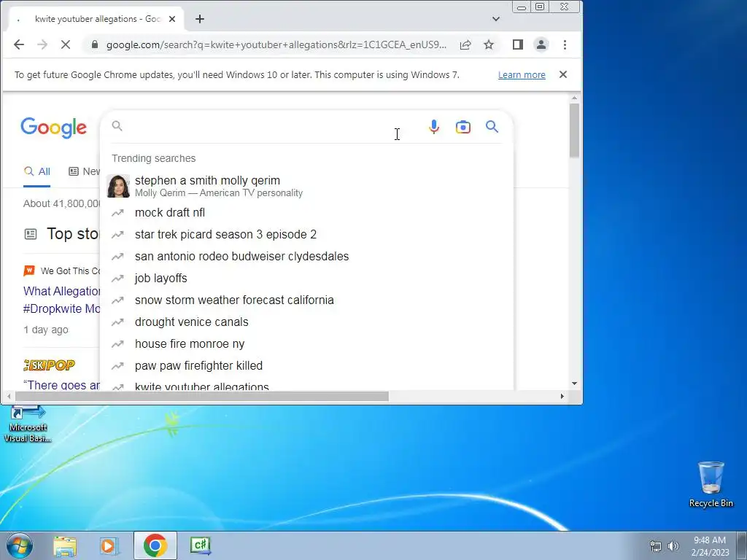
Task: Bookmark this tab with the star
Action: click(488, 44)
